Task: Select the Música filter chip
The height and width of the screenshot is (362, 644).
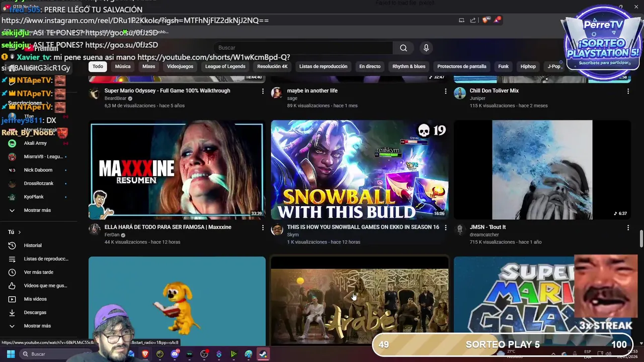Action: click(x=123, y=66)
